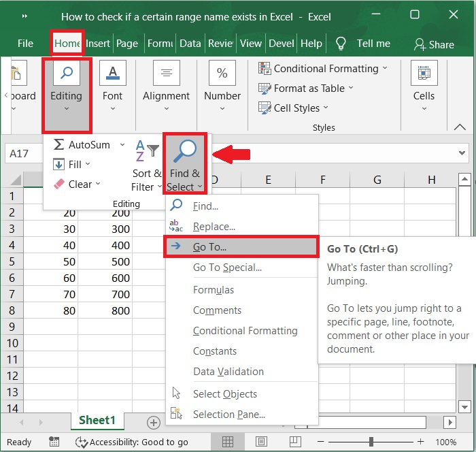Open the View tab
Screen dimensions: 476x452
click(250, 44)
